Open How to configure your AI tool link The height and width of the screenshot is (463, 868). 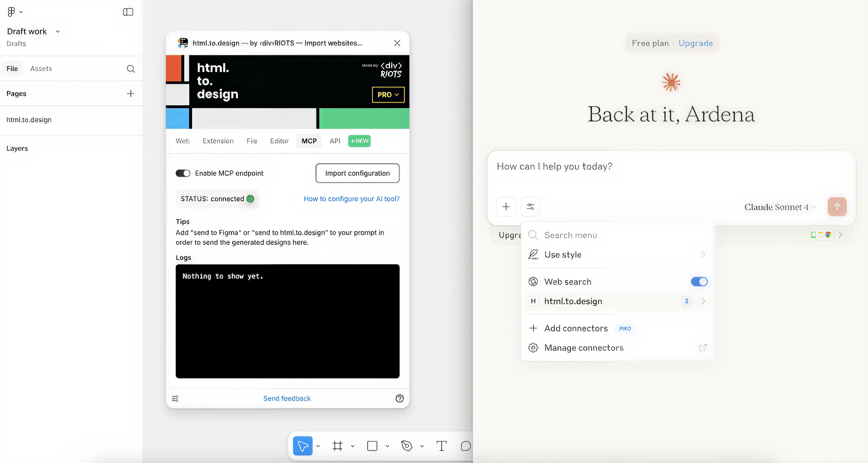tap(351, 199)
